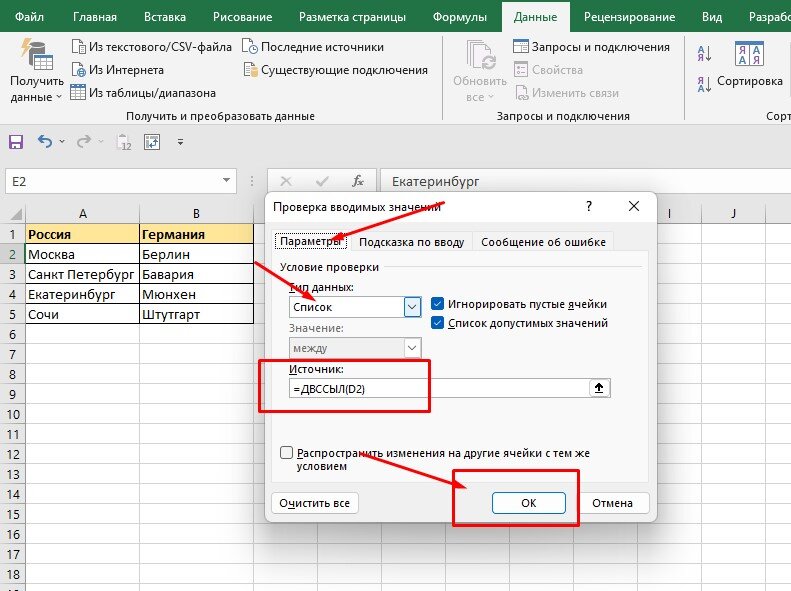Confirm the formula bar entry
The height and width of the screenshot is (591, 791).
[x=322, y=181]
